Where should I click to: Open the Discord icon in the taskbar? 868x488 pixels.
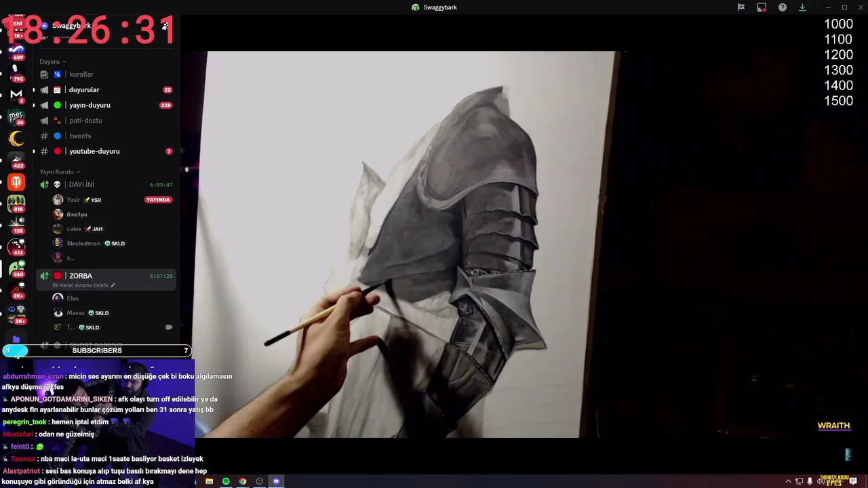276,481
